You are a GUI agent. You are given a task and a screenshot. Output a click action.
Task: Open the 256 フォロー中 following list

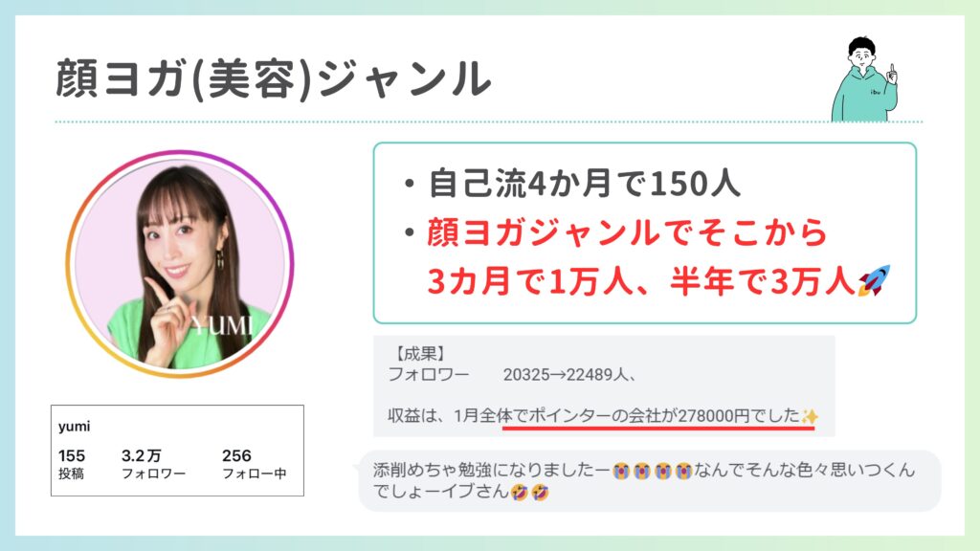(x=254, y=464)
